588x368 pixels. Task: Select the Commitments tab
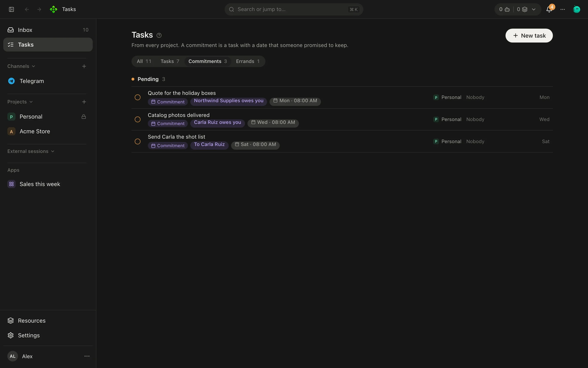click(x=208, y=61)
